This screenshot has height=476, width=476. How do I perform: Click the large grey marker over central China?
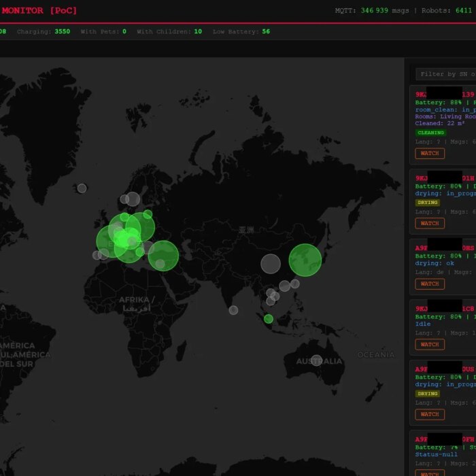pyautogui.click(x=271, y=264)
